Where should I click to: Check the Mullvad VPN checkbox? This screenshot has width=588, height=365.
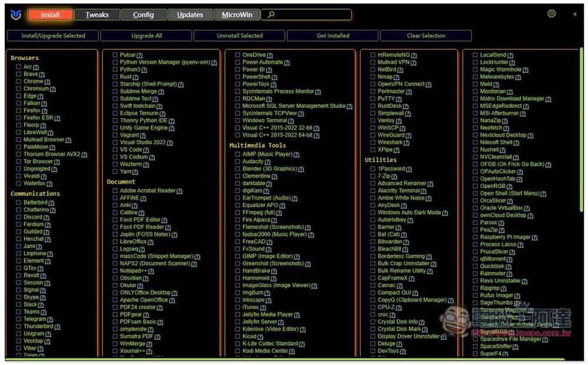click(x=373, y=62)
